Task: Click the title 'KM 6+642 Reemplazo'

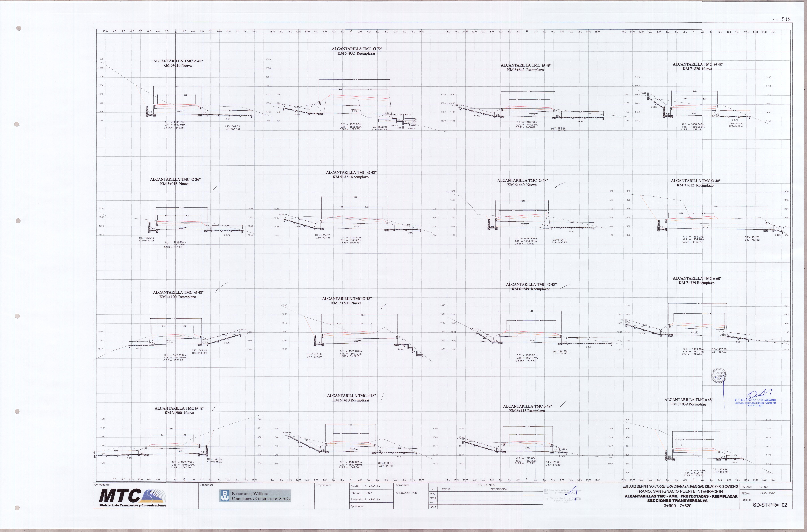Action: 525,70
